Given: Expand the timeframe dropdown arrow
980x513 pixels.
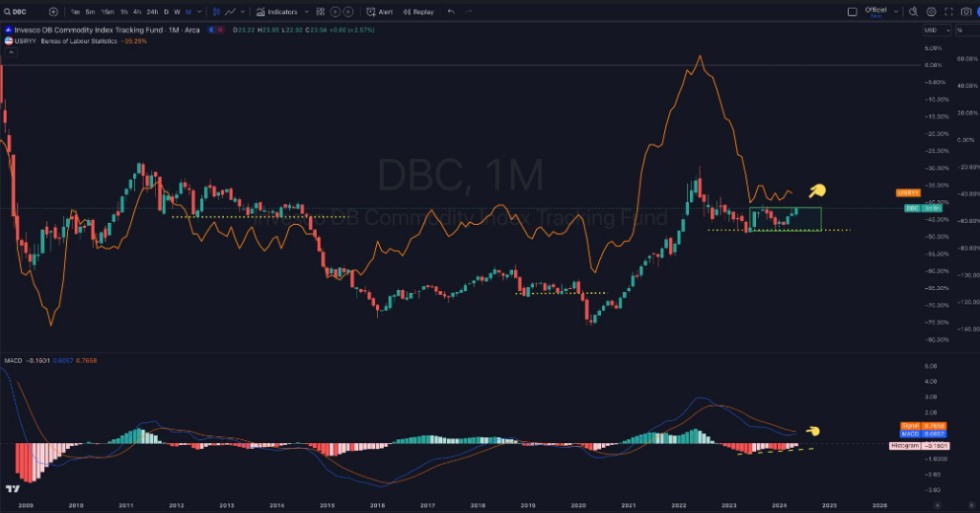Looking at the screenshot, I should 199,11.
